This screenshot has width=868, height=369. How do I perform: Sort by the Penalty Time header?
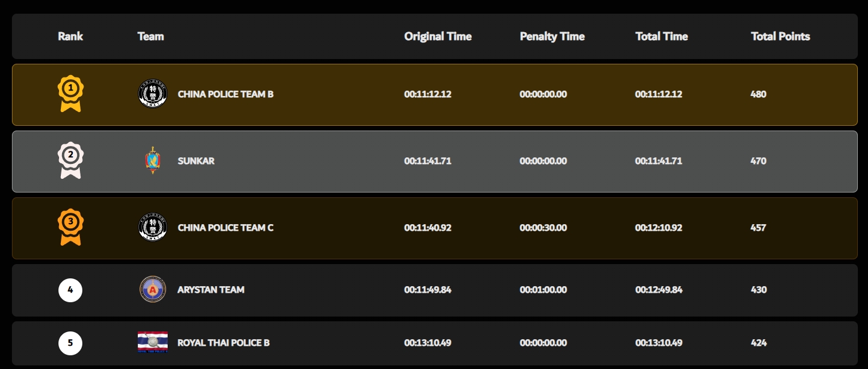pyautogui.click(x=552, y=36)
